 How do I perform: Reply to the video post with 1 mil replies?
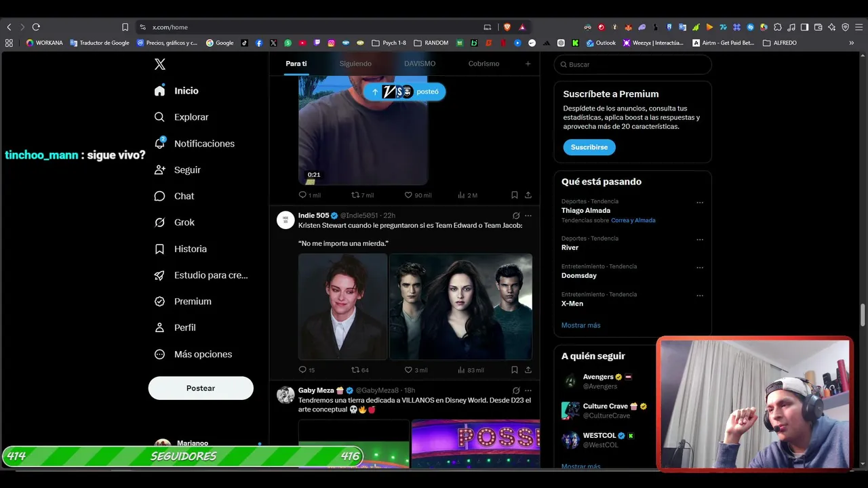tap(309, 195)
